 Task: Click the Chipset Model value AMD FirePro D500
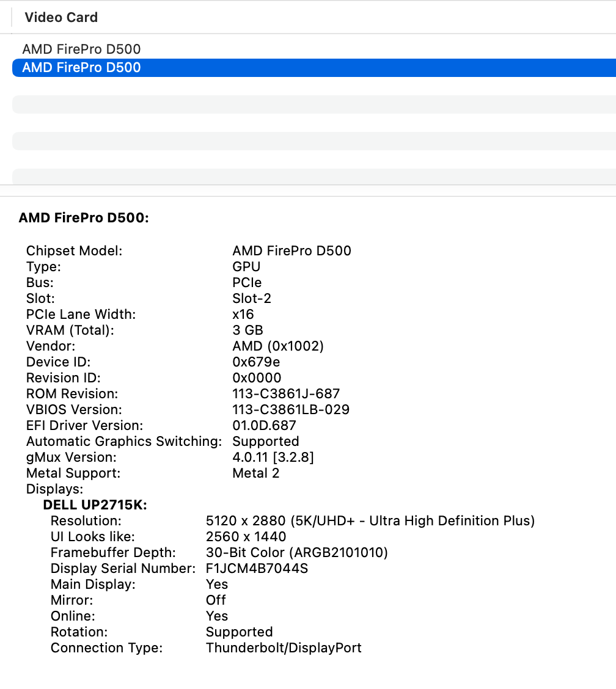coord(291,251)
